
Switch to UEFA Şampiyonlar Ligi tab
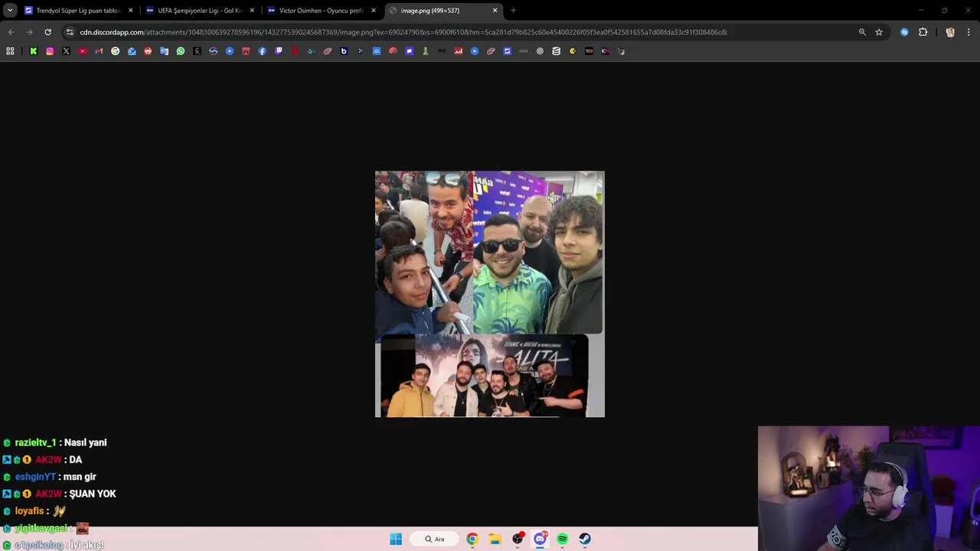(x=201, y=11)
